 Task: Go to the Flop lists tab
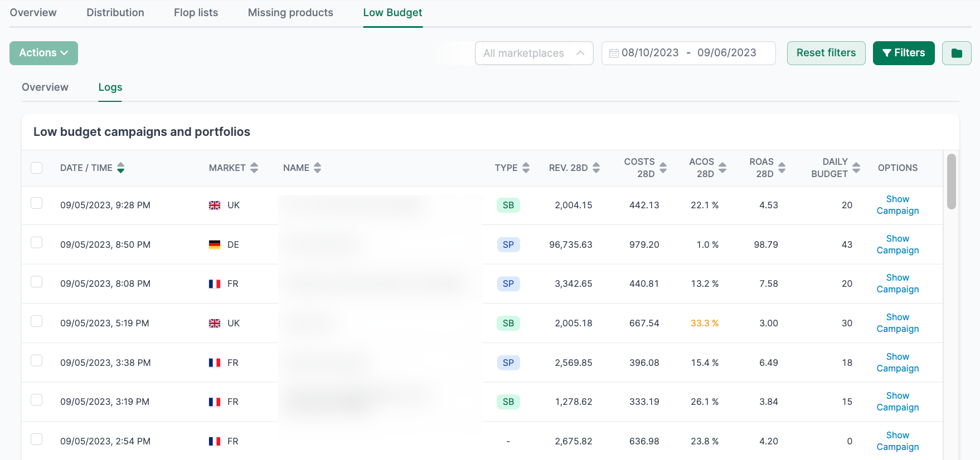point(196,12)
